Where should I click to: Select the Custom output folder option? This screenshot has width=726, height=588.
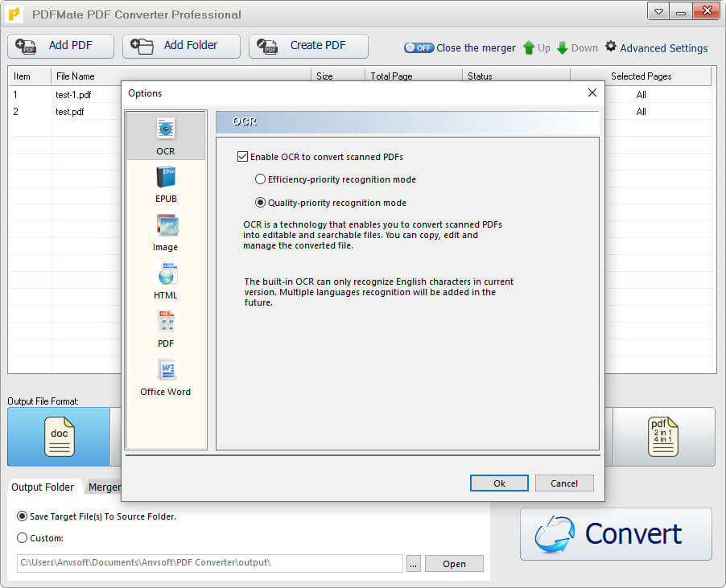point(22,538)
